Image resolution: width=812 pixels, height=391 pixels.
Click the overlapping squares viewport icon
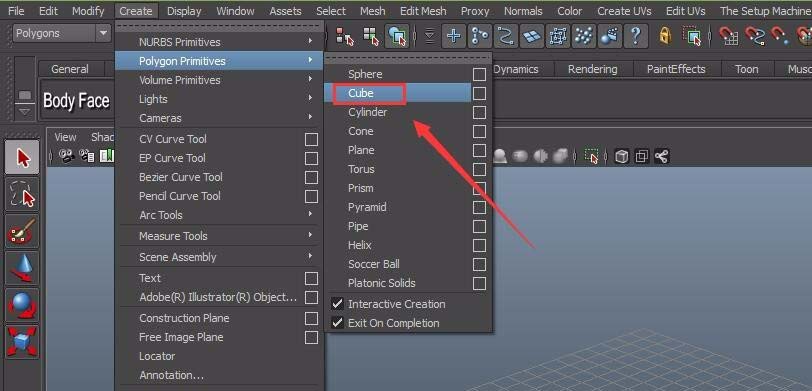tap(642, 156)
